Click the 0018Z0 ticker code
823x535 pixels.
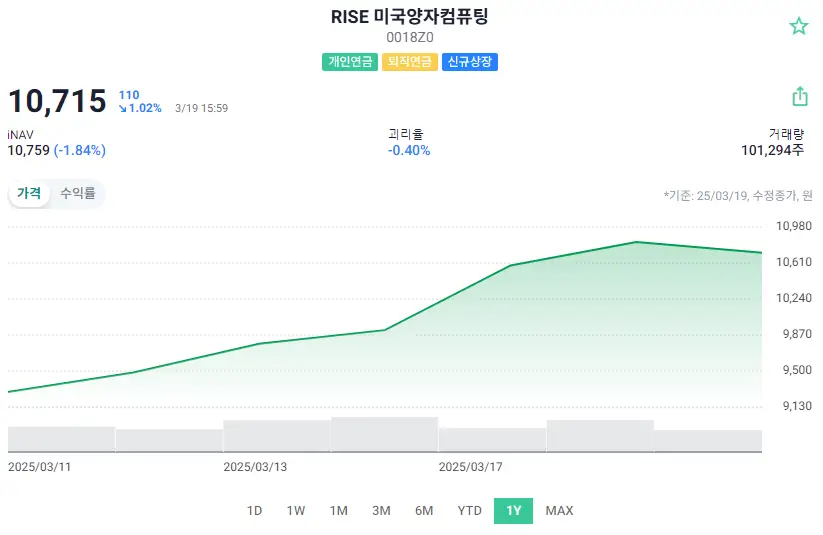410,38
